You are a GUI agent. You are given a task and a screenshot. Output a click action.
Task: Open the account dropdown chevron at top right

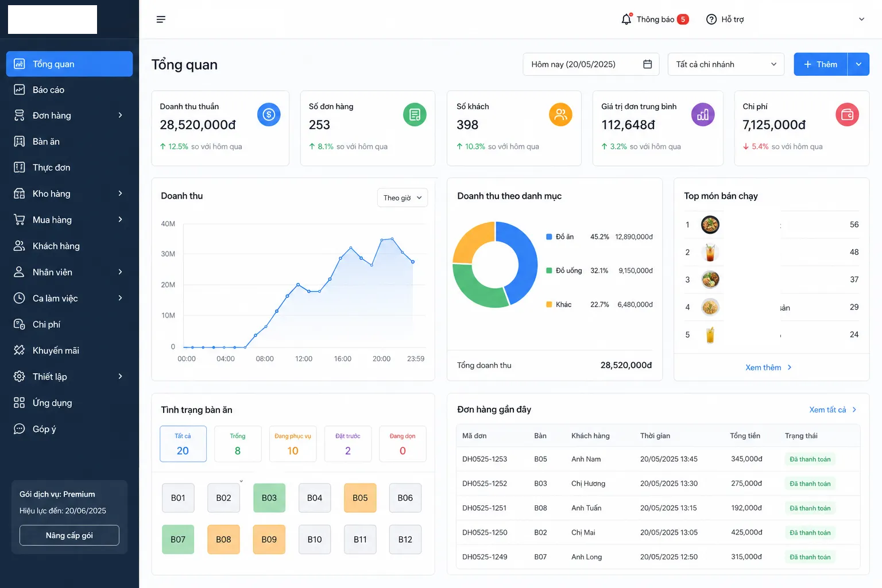click(x=861, y=19)
